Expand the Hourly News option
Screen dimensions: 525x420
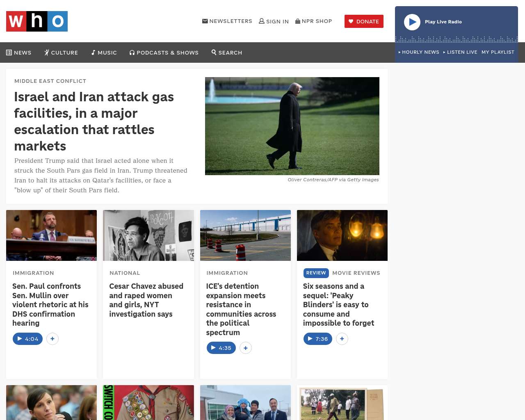click(419, 52)
